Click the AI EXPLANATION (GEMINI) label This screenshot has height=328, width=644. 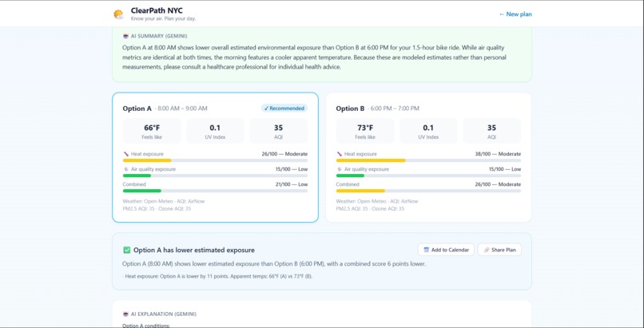tap(164, 314)
